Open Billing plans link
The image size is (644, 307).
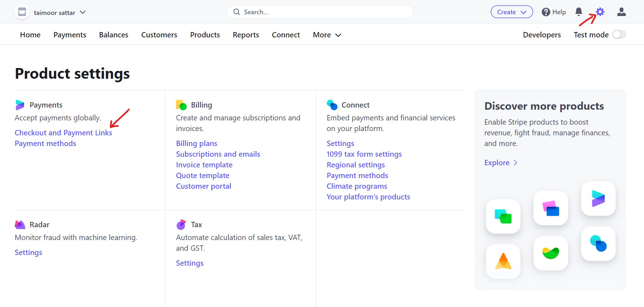[x=197, y=143]
